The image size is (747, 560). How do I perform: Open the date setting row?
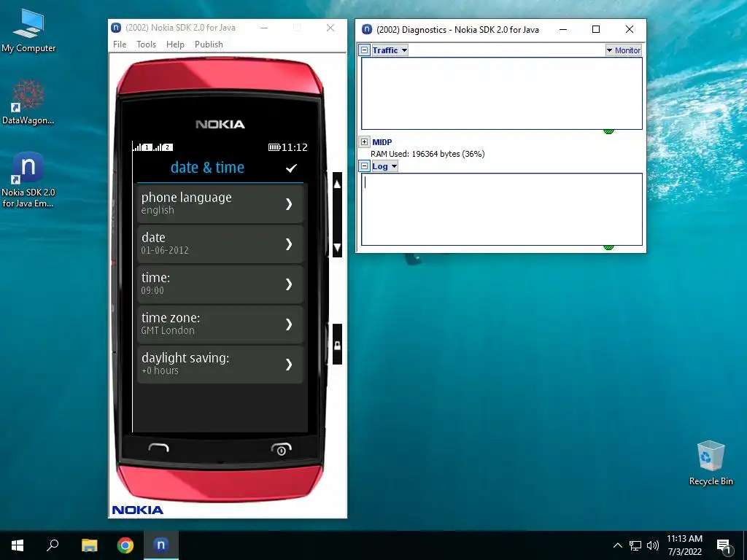click(x=220, y=244)
